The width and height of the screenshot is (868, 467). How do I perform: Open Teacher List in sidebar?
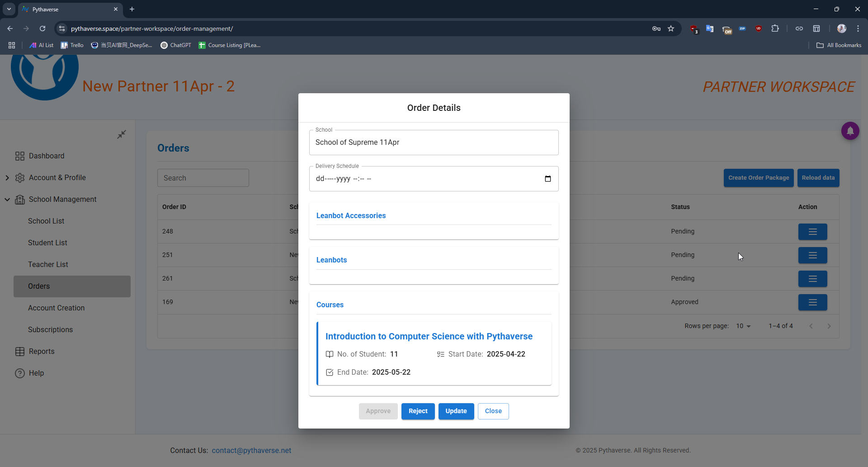48,265
